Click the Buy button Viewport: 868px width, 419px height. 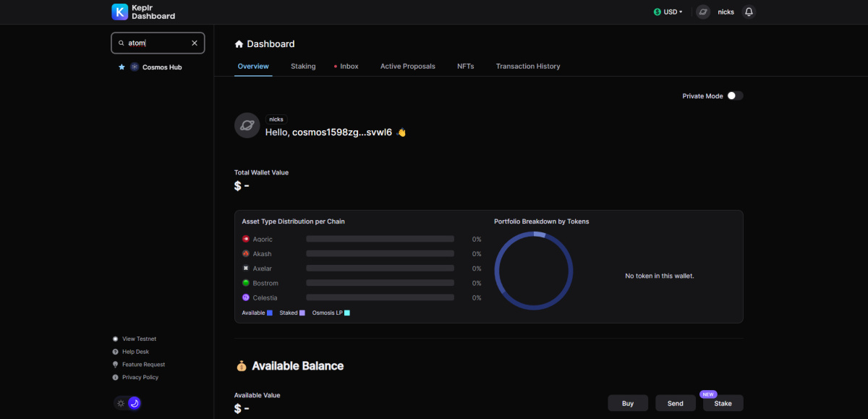pyautogui.click(x=628, y=403)
